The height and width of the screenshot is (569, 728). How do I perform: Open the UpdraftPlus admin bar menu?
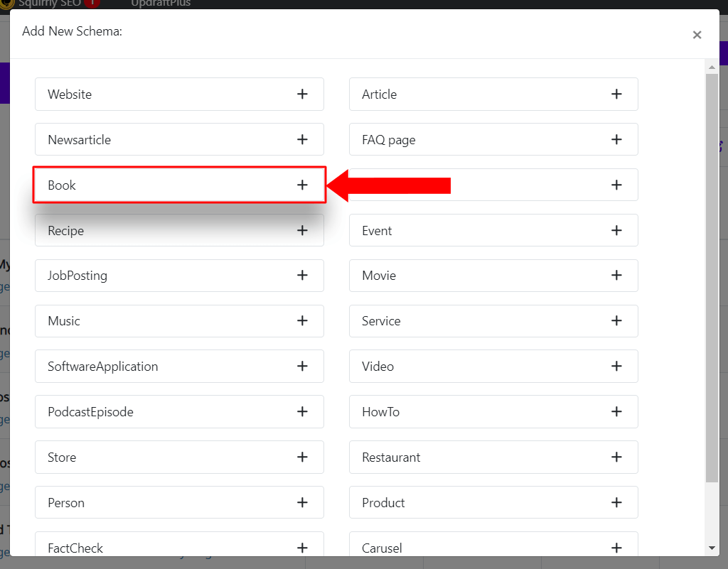pyautogui.click(x=161, y=4)
